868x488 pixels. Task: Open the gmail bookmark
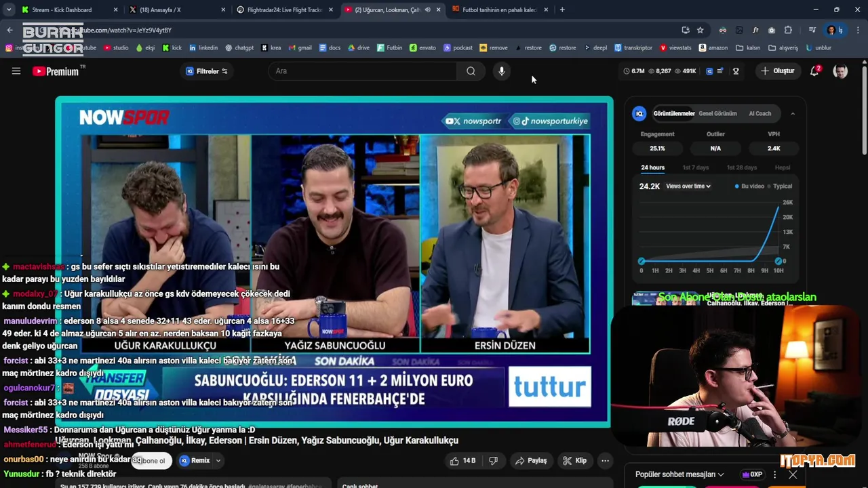(300, 48)
